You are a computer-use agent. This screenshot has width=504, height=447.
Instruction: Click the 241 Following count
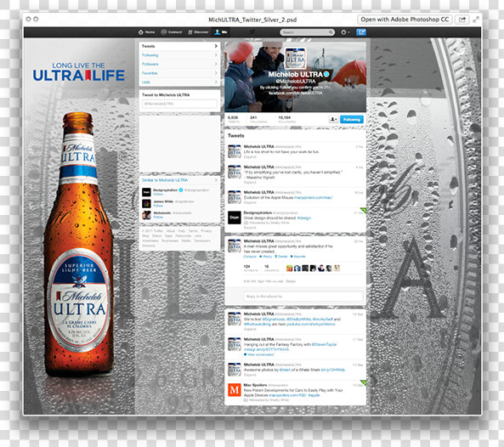coord(258,119)
